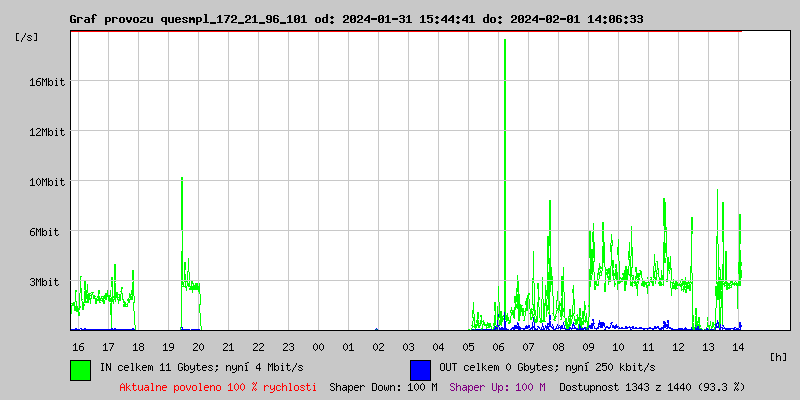Click the 'Dostupnost 1343 z 1440' text

tap(652, 386)
